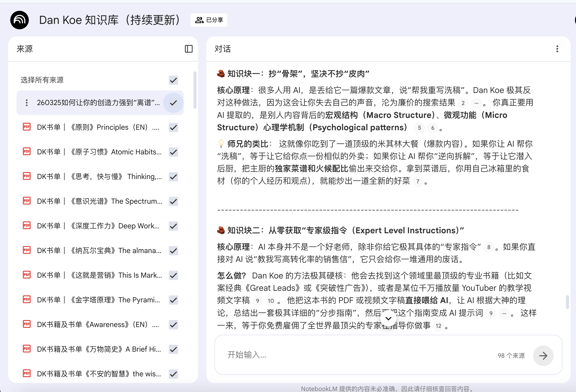Click the PDF icon of 《原则》Principles source
576x392 pixels.
[x=27, y=127]
